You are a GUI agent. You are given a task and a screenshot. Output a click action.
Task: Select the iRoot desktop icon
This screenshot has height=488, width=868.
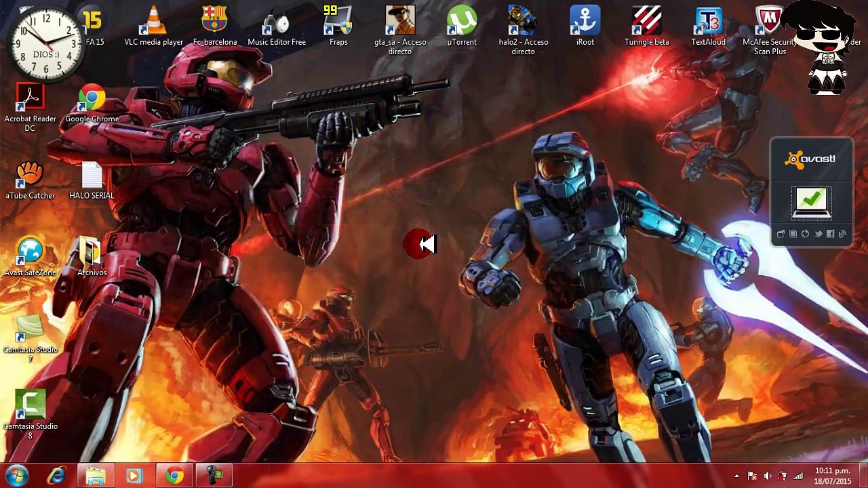[585, 27]
